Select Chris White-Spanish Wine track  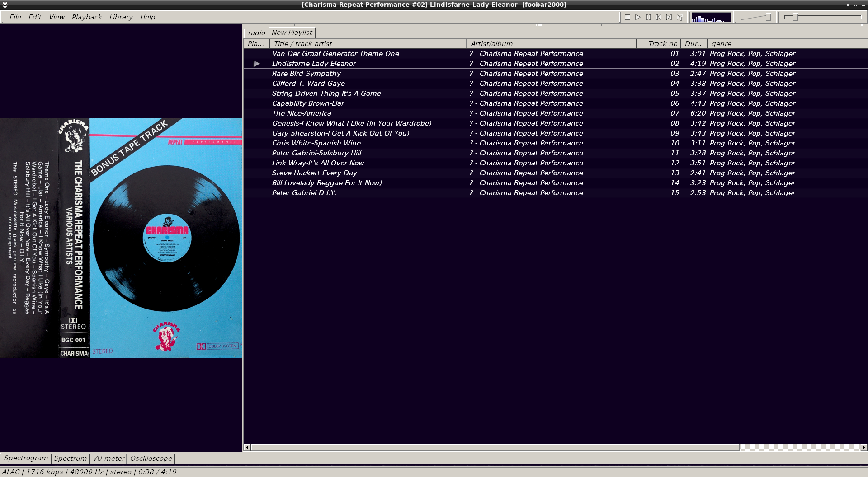point(555,143)
